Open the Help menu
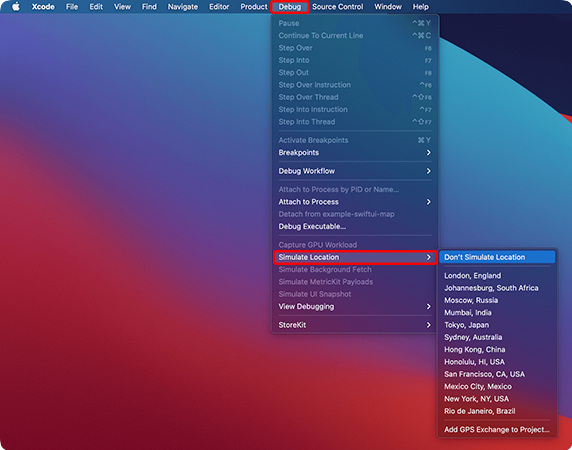The height and width of the screenshot is (450, 572). pos(420,7)
